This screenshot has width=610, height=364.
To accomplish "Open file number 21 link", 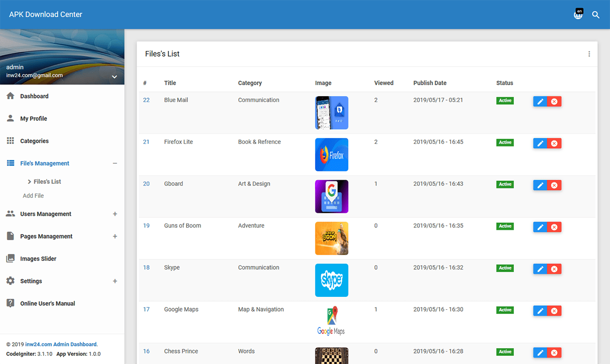I will (x=146, y=142).
